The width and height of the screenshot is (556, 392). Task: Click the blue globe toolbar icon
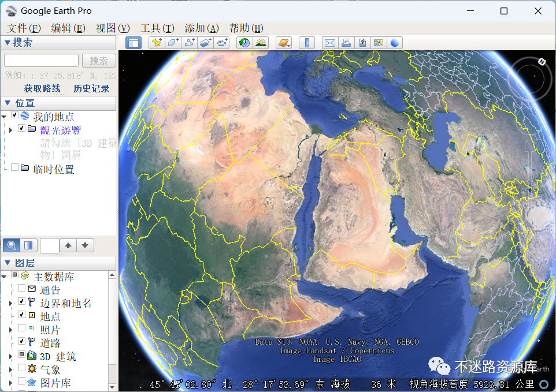[x=395, y=43]
